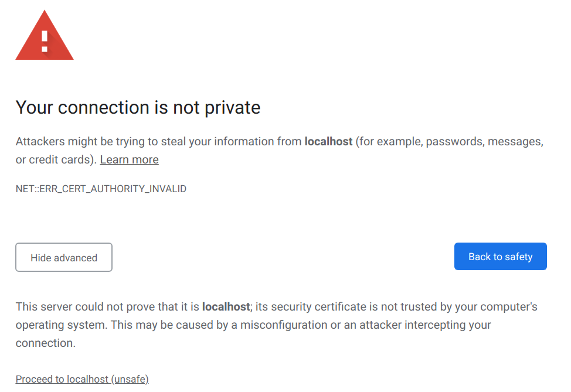
Task: Click bold localhost in the server sentence
Action: [x=226, y=306]
